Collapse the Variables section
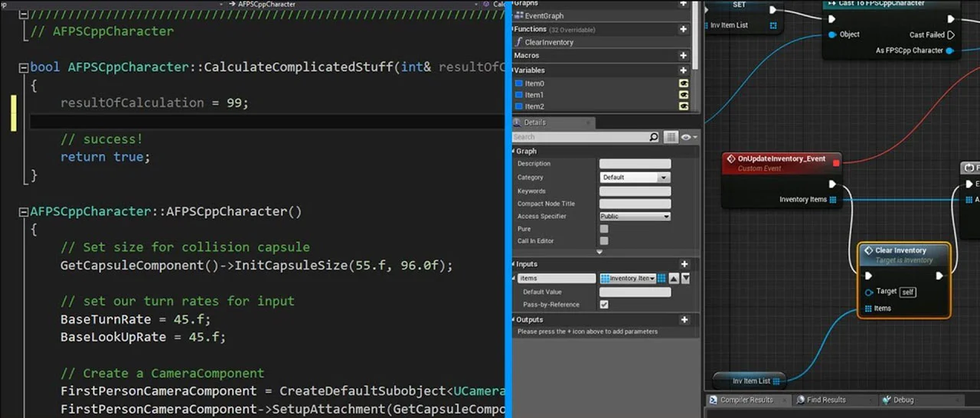980x418 pixels. pos(514,70)
